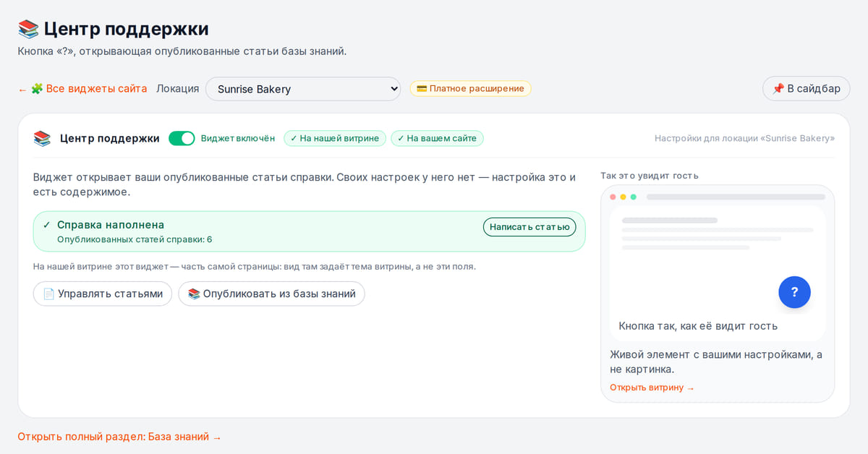Viewport: 868px width, 454px height.
Task: Click the blue question mark help button
Action: coord(794,292)
